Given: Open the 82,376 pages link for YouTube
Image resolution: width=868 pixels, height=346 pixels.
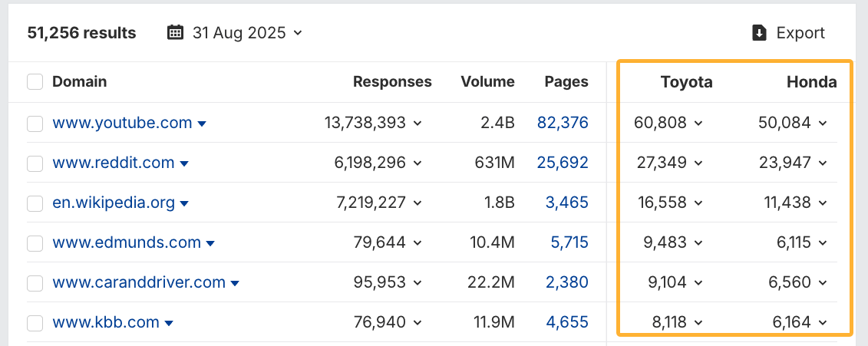Looking at the screenshot, I should click(x=563, y=123).
